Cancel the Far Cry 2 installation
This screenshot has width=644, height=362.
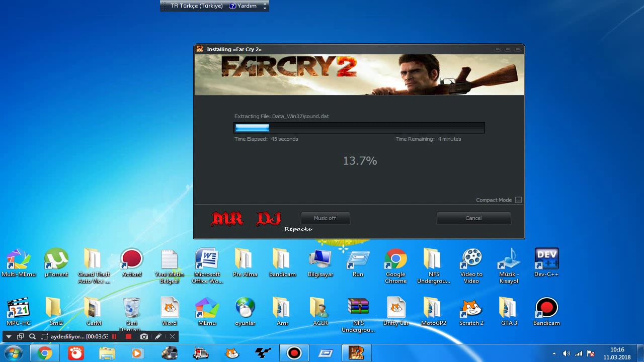473,218
